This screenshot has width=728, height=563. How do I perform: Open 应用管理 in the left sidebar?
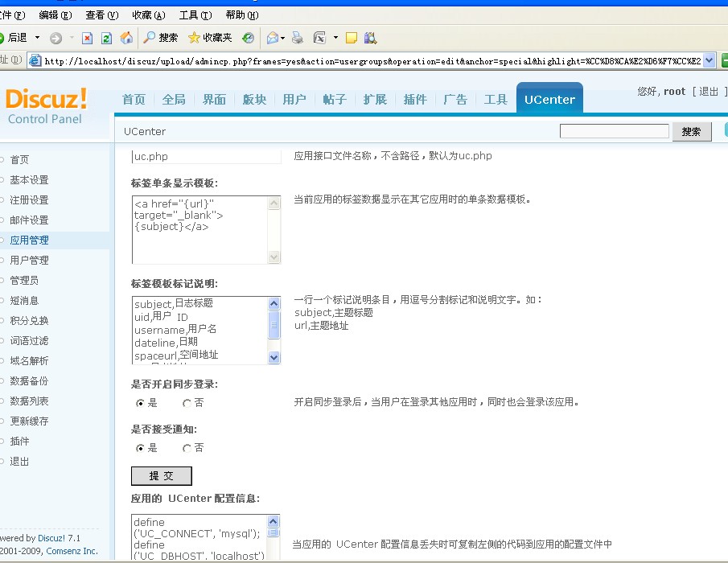tap(29, 240)
